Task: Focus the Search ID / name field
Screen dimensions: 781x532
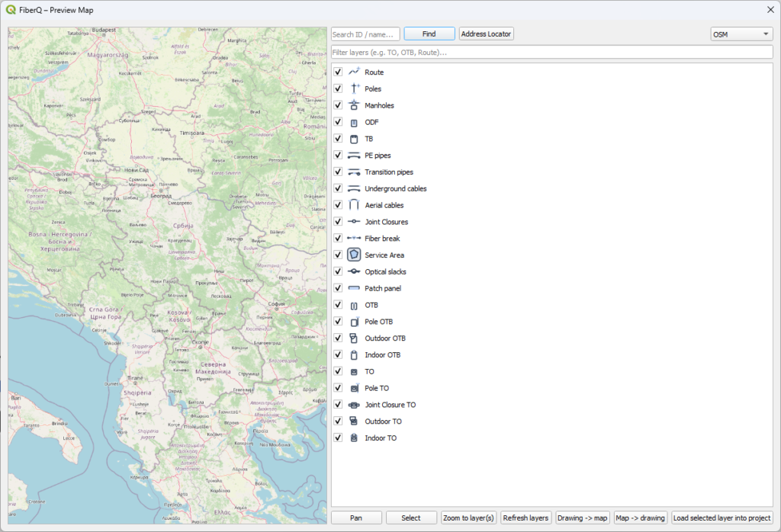Action: click(365, 34)
